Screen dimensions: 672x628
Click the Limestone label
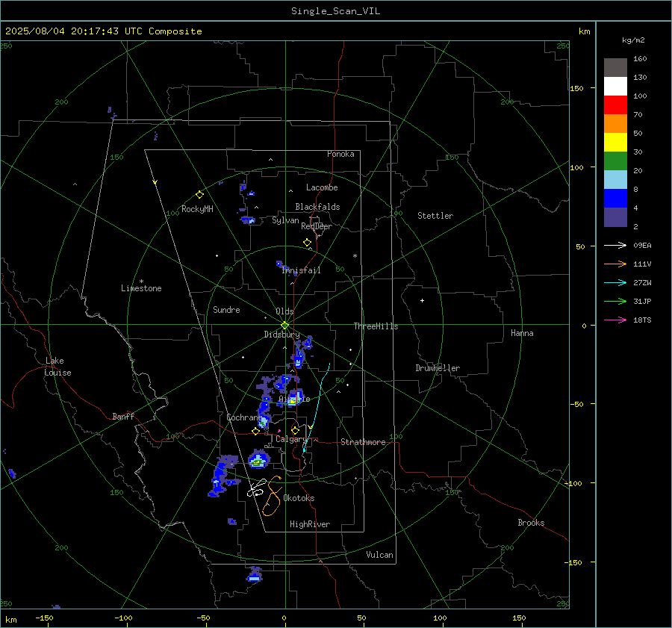[141, 288]
